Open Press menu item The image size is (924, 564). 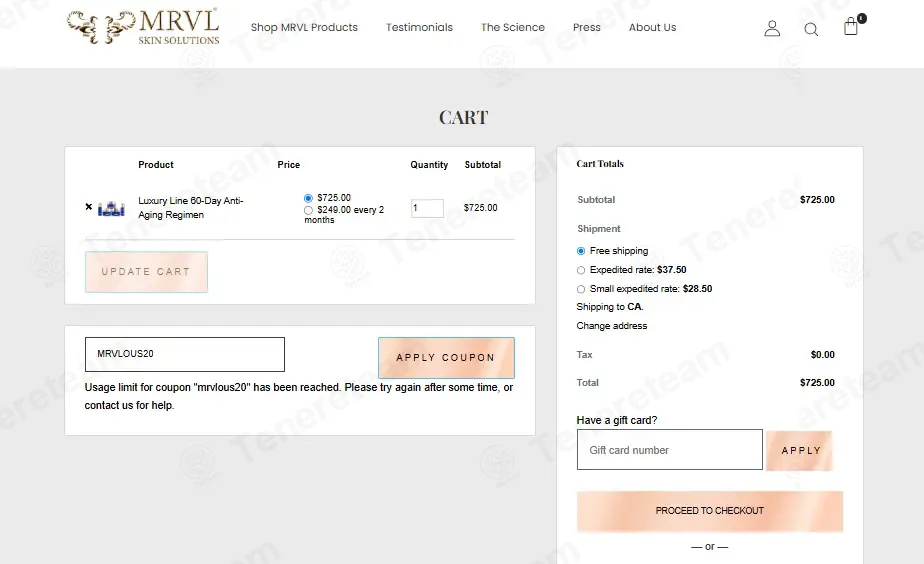(586, 27)
